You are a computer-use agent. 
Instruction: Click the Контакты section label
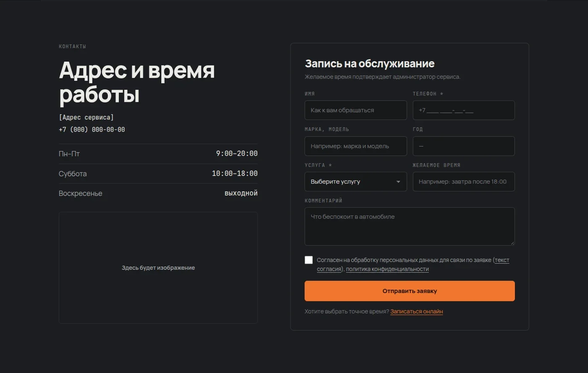click(x=72, y=47)
